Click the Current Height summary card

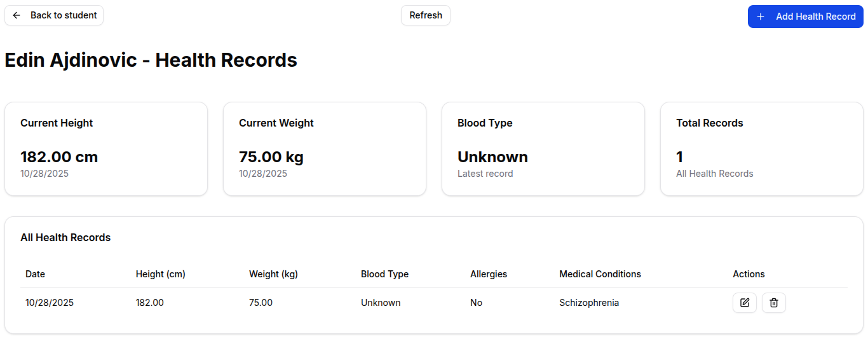[x=106, y=149]
